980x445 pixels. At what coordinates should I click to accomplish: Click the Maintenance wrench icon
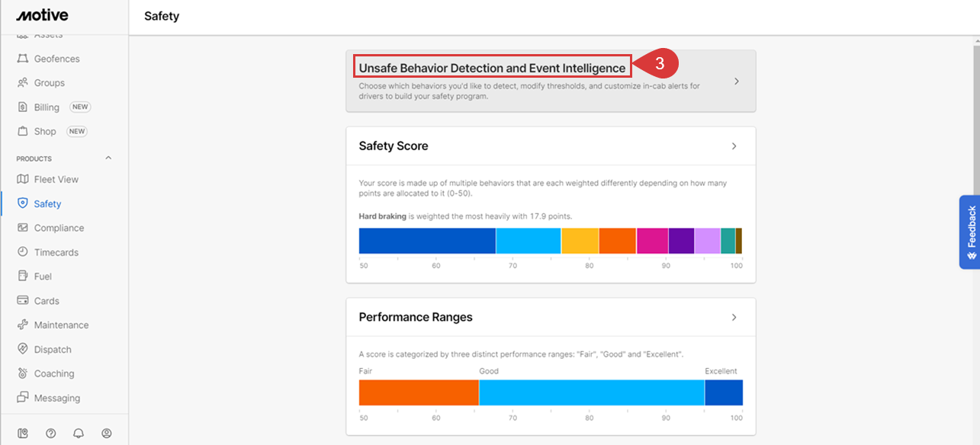23,325
